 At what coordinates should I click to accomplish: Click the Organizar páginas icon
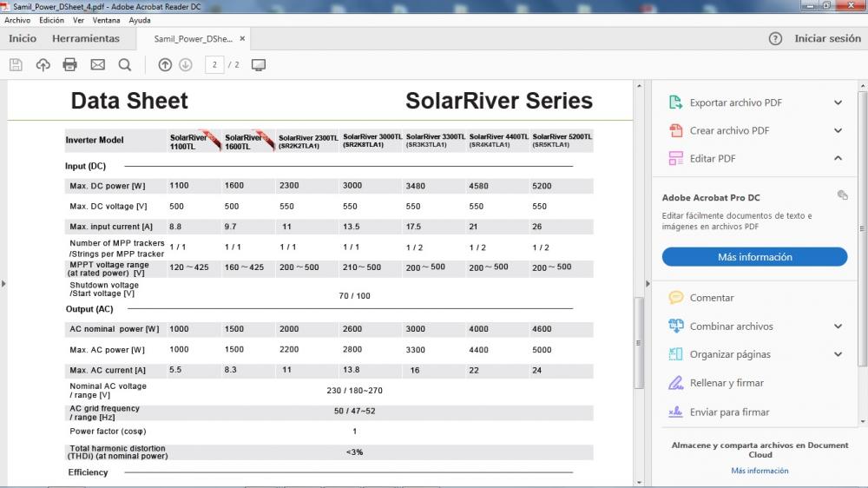click(675, 354)
